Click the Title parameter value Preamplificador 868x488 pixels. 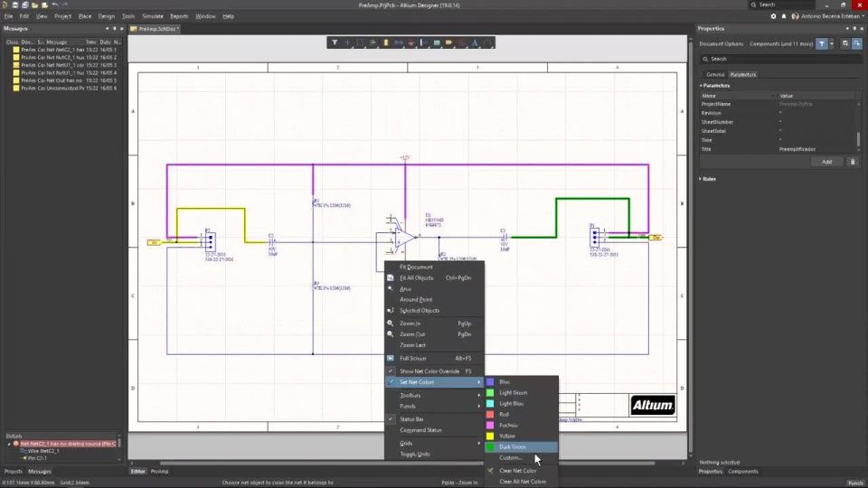[797, 149]
